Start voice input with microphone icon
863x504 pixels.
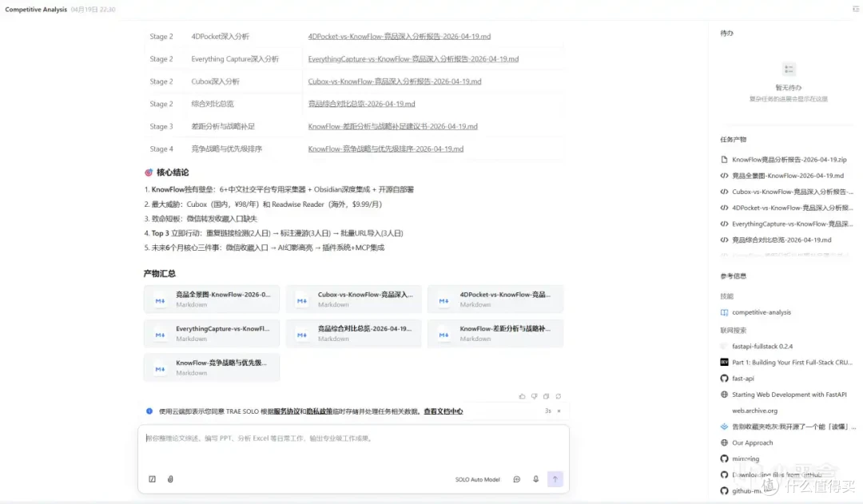535,479
